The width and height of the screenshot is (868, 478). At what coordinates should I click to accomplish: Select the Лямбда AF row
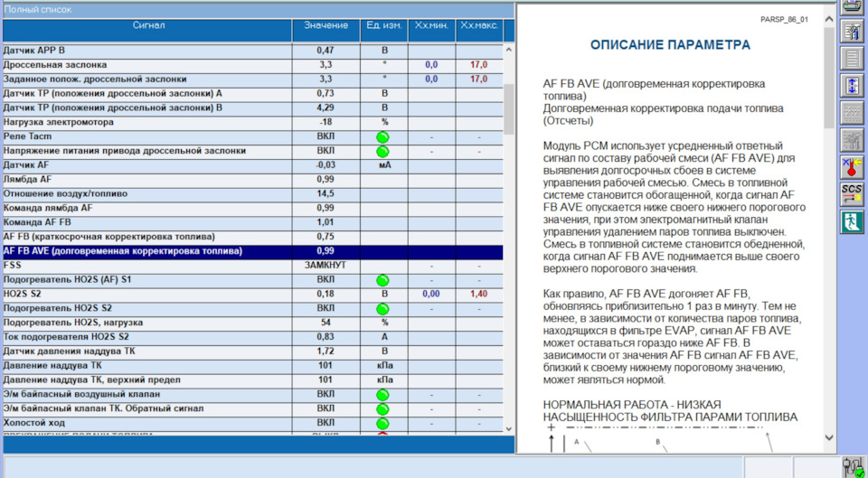click(253, 179)
